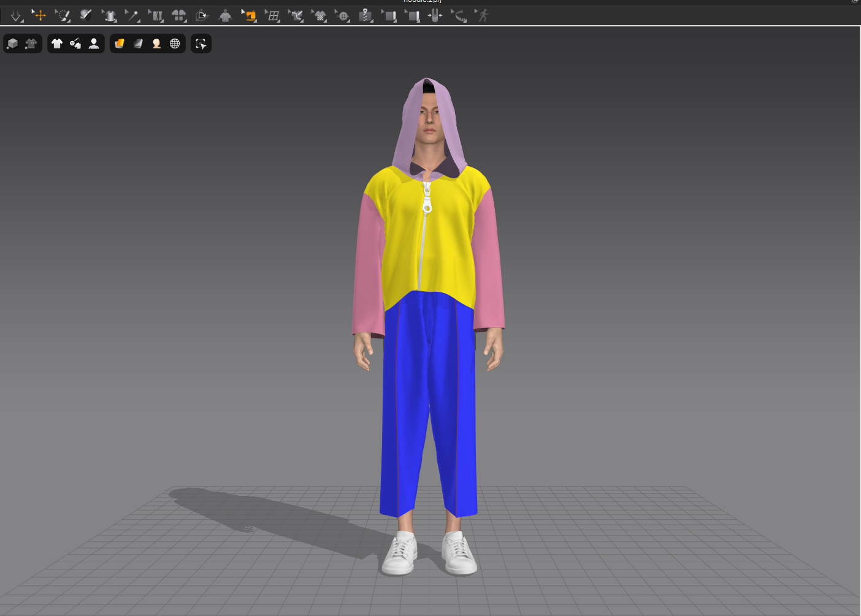Click the walking figure animation icon

[x=483, y=15]
